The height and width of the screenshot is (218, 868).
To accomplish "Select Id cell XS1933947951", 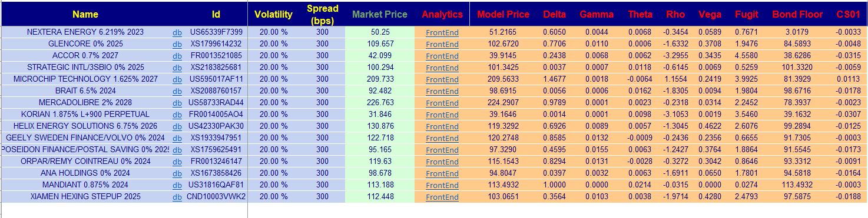I will pyautogui.click(x=216, y=138).
